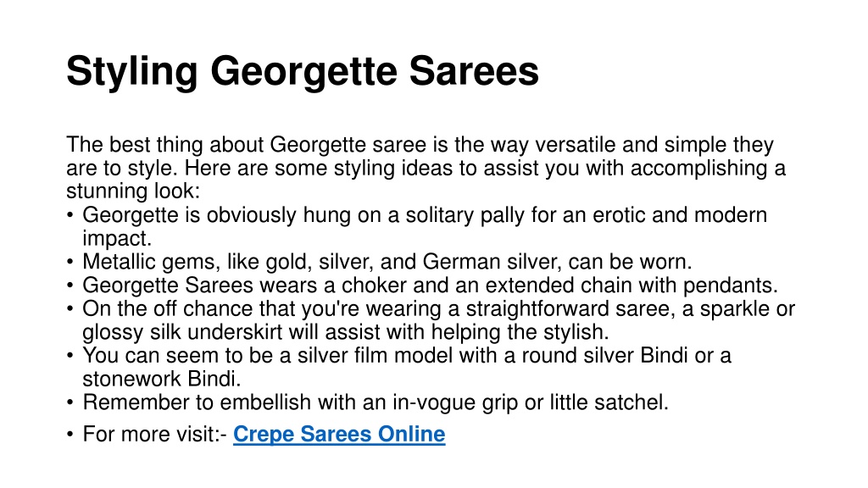Click 'stonework Bindi.' text
Image resolution: width=868 pixels, height=488 pixels.
click(162, 379)
